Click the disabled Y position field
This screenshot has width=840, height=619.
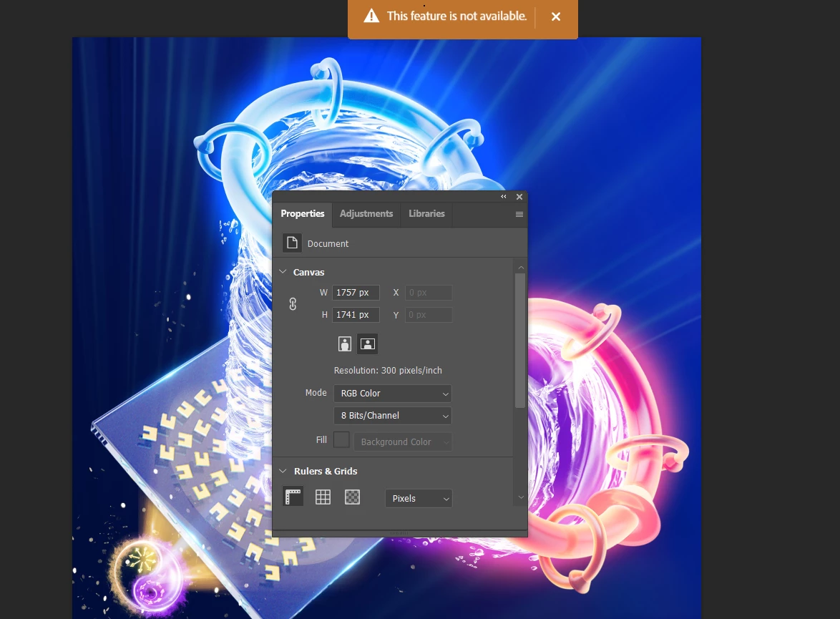click(429, 315)
